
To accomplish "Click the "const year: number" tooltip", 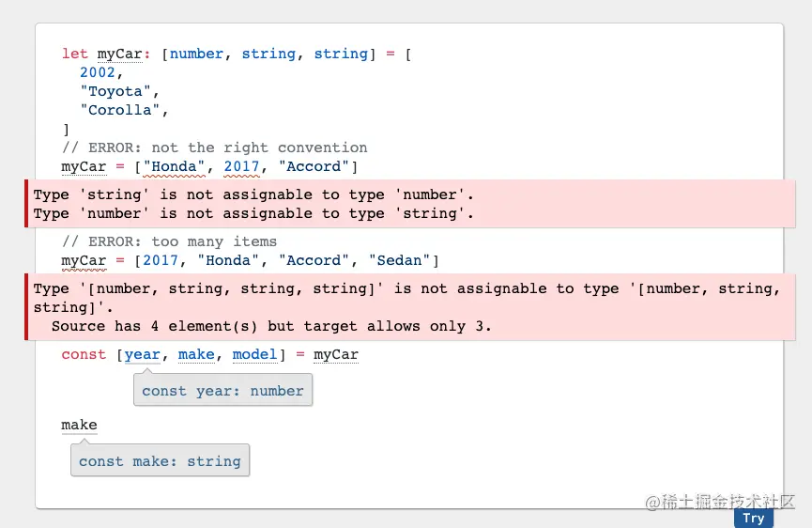I will pos(222,391).
